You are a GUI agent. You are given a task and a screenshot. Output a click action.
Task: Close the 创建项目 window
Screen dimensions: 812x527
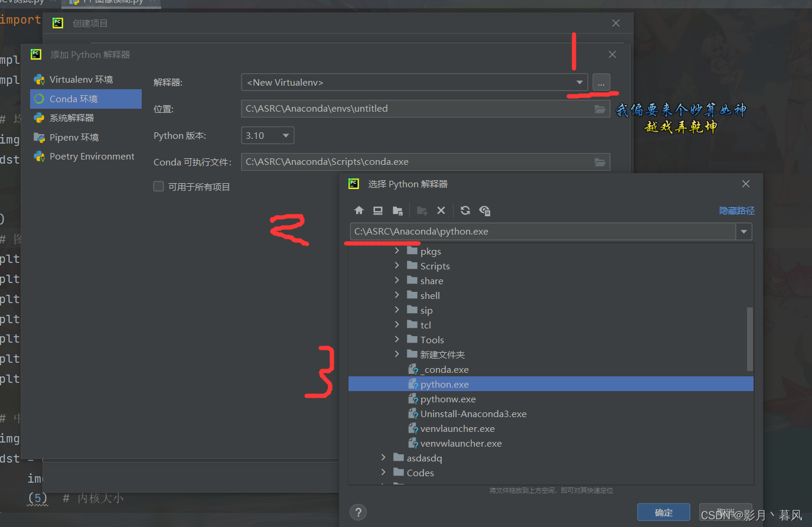pos(616,23)
